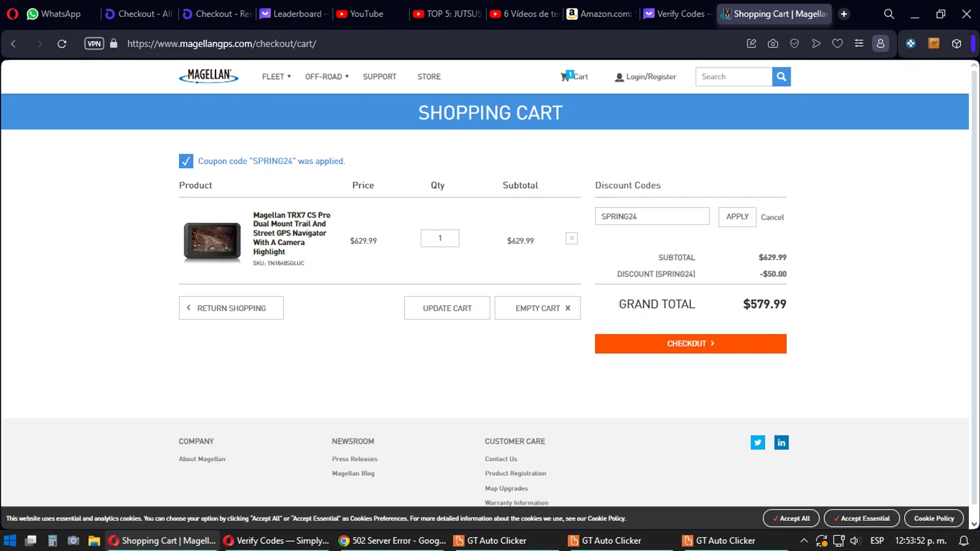Take a snapshot with camera icon
980x551 pixels.
pyautogui.click(x=773, y=44)
